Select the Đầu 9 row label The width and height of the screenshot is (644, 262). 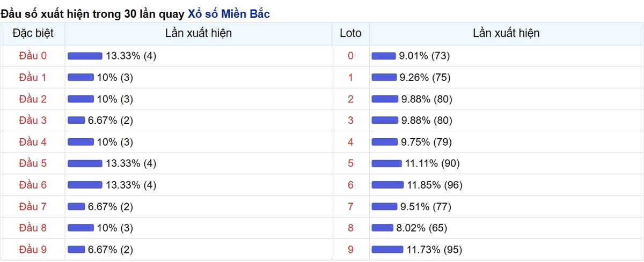click(x=33, y=249)
